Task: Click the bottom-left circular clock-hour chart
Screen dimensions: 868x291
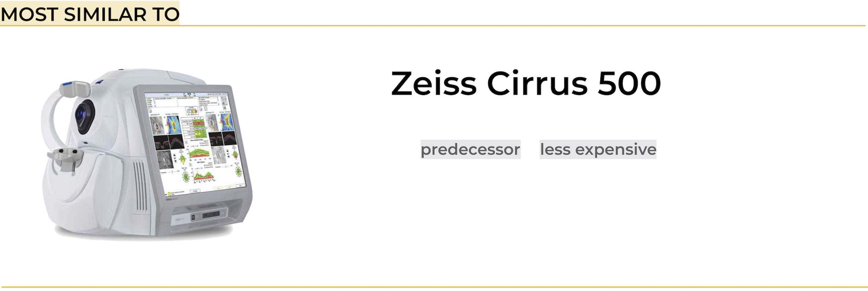Action: click(x=186, y=177)
